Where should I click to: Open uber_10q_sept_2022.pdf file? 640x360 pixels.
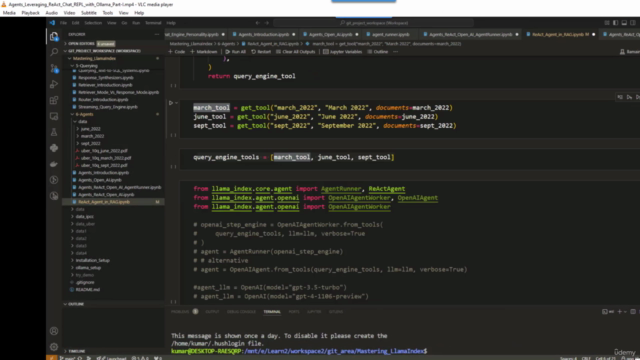point(104,165)
